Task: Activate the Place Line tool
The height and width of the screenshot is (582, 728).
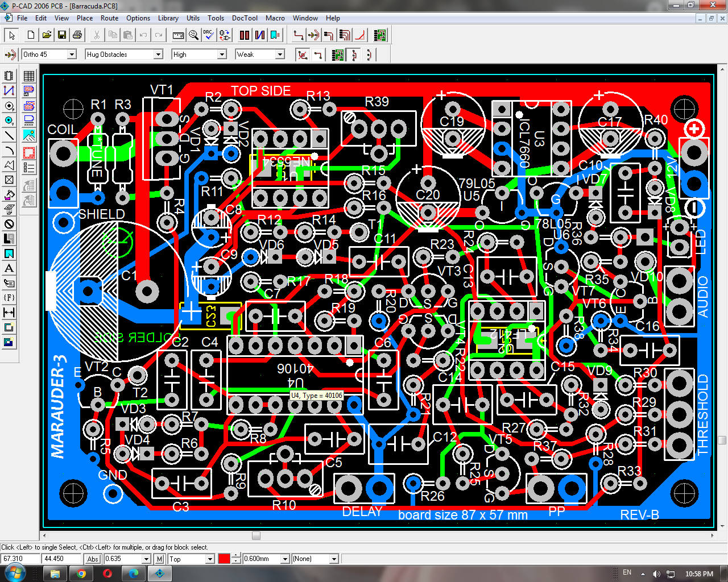Action: pos(9,135)
